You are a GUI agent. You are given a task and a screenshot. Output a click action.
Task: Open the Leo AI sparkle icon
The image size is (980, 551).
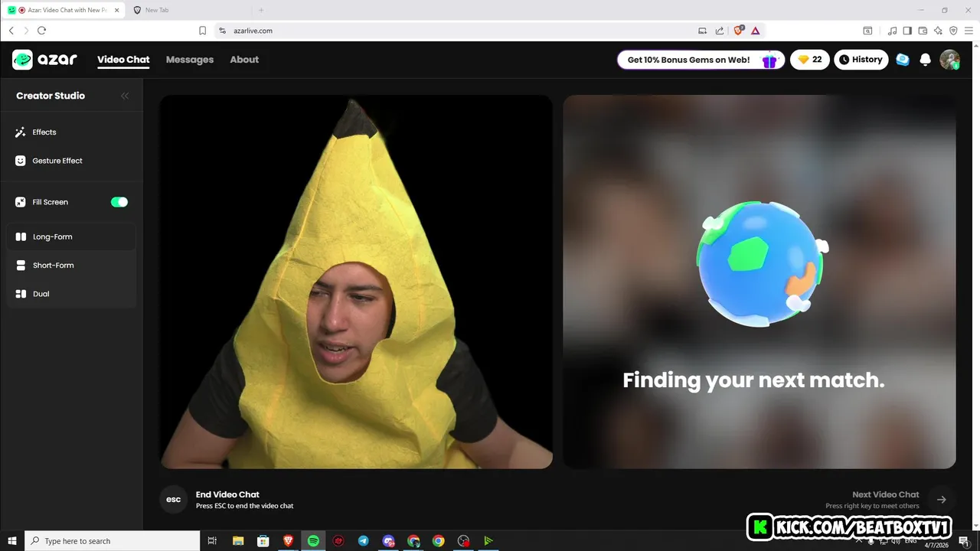click(938, 31)
